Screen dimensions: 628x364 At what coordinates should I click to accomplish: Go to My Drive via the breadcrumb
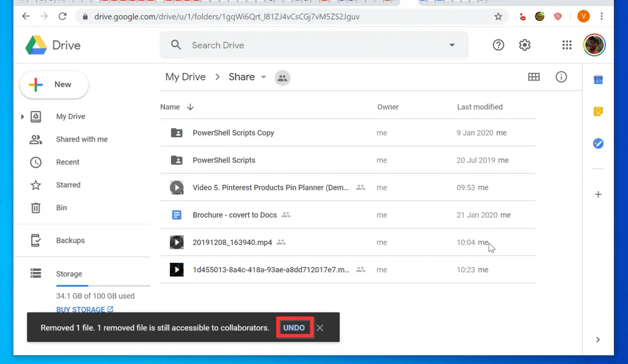point(185,77)
